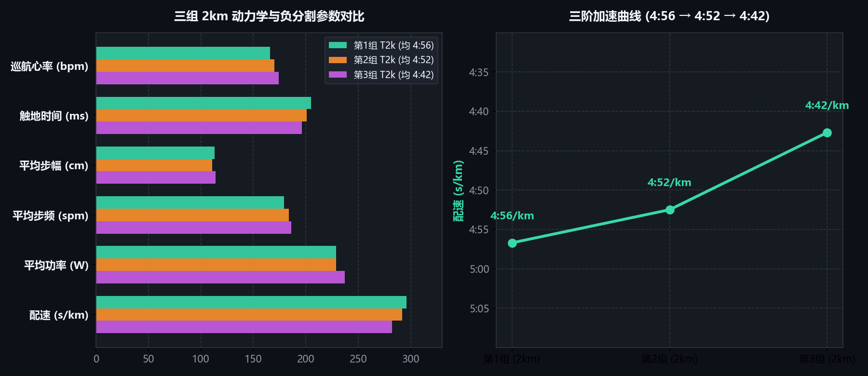Click the 5:00 y-axis tick label
Screen dimensions: 868x376
pyautogui.click(x=479, y=269)
